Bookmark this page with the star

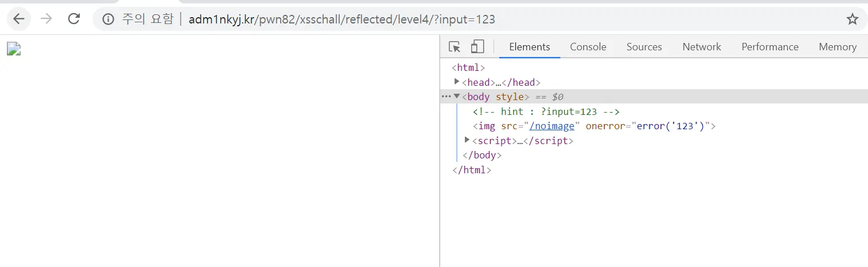click(853, 19)
